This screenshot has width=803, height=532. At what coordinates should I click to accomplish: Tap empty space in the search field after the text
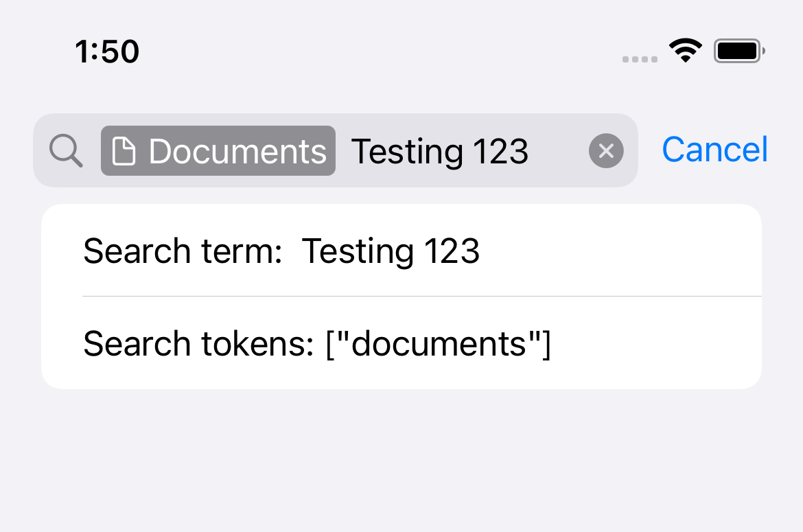(x=558, y=150)
